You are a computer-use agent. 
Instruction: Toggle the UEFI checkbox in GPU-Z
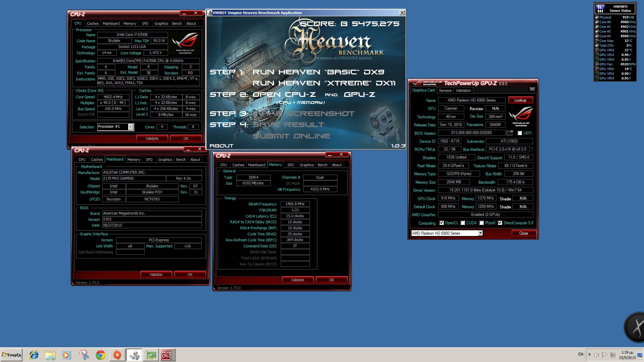pyautogui.click(x=520, y=133)
